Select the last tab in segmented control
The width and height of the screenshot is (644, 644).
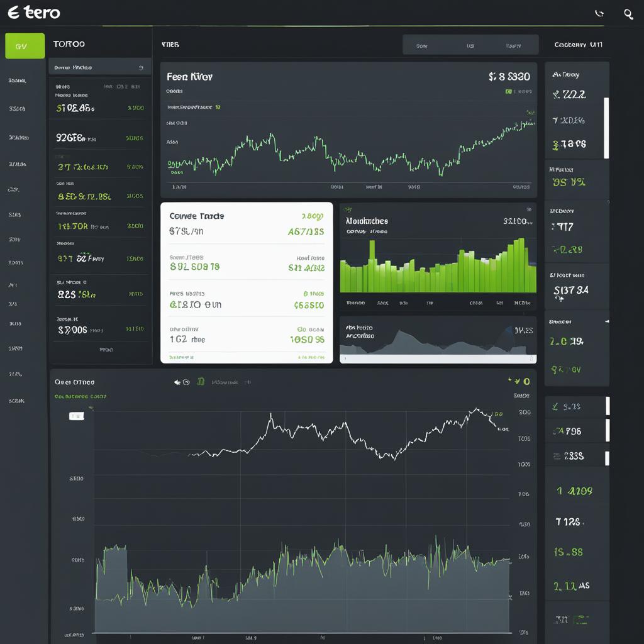(513, 45)
